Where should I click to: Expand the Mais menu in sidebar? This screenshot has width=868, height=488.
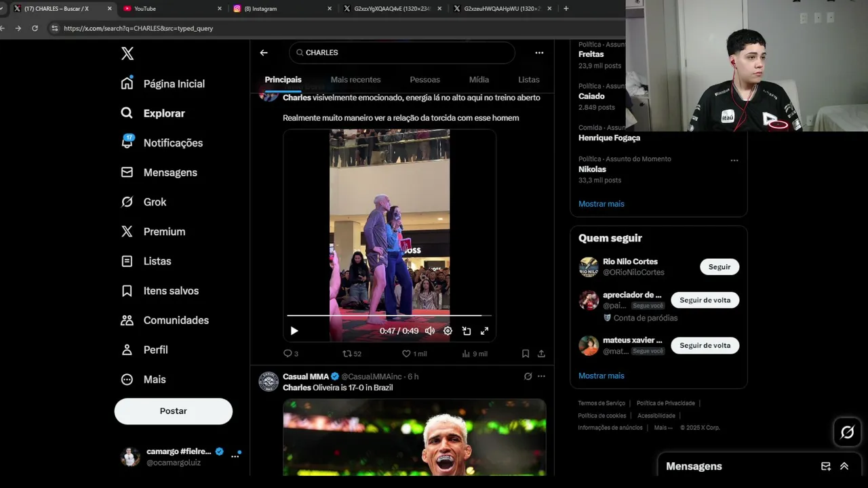(143, 380)
